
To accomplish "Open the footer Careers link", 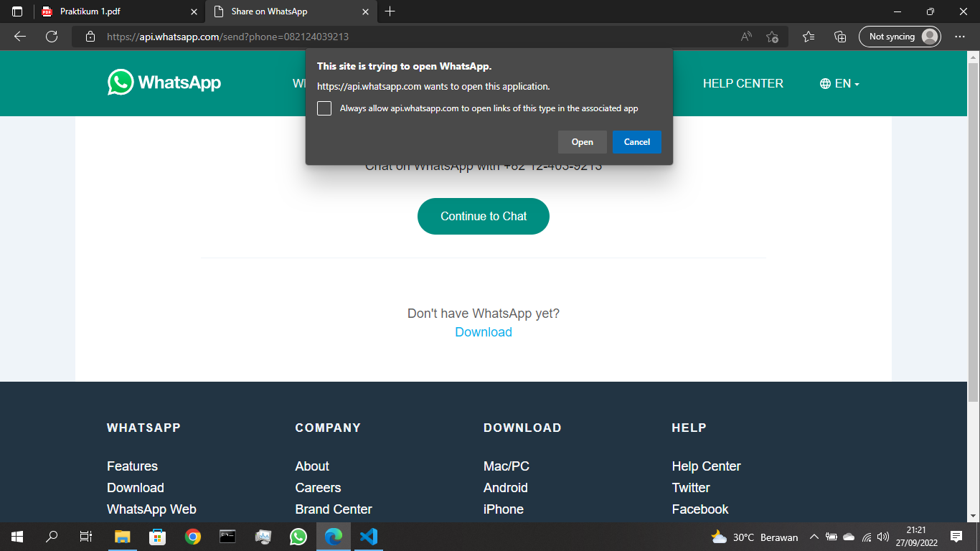I will point(318,488).
